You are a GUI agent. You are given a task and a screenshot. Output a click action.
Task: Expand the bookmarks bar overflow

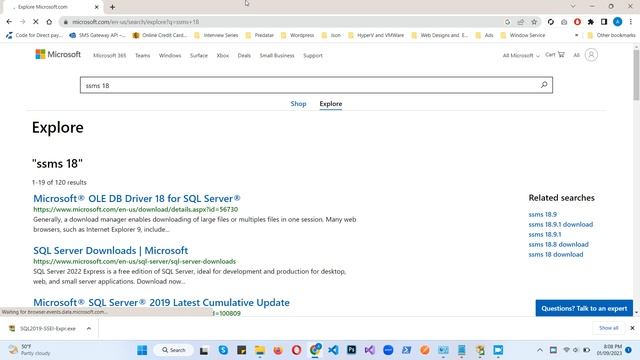[x=576, y=36]
